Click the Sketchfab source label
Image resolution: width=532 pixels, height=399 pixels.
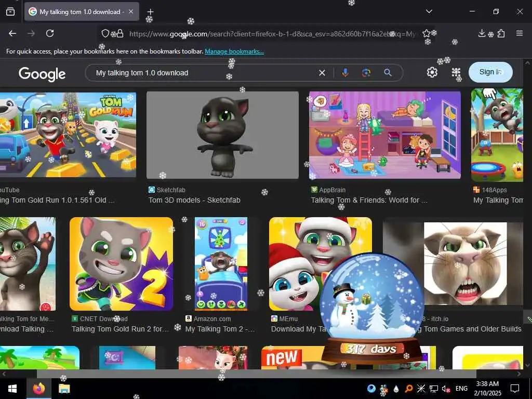click(x=171, y=190)
